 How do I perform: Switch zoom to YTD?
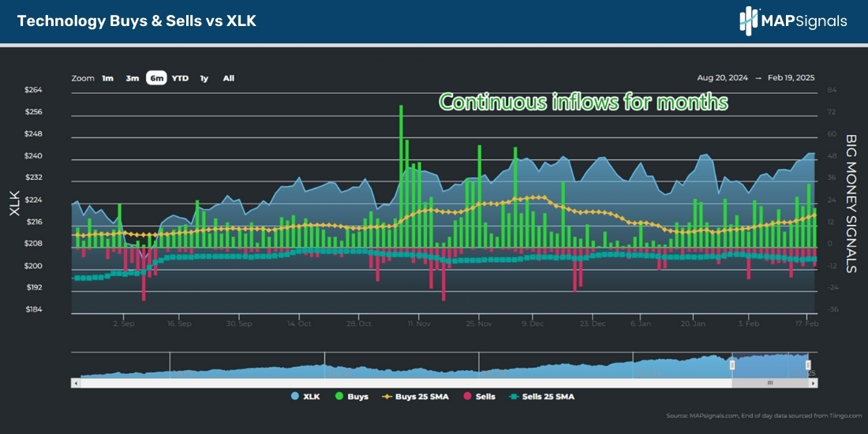[x=180, y=78]
